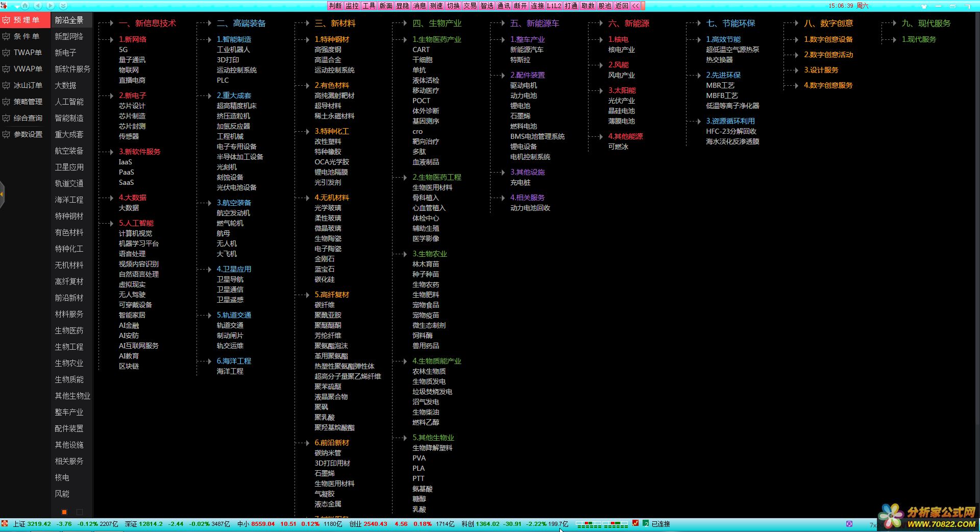Click the icon beside 策略管理 in sidebar

6,102
